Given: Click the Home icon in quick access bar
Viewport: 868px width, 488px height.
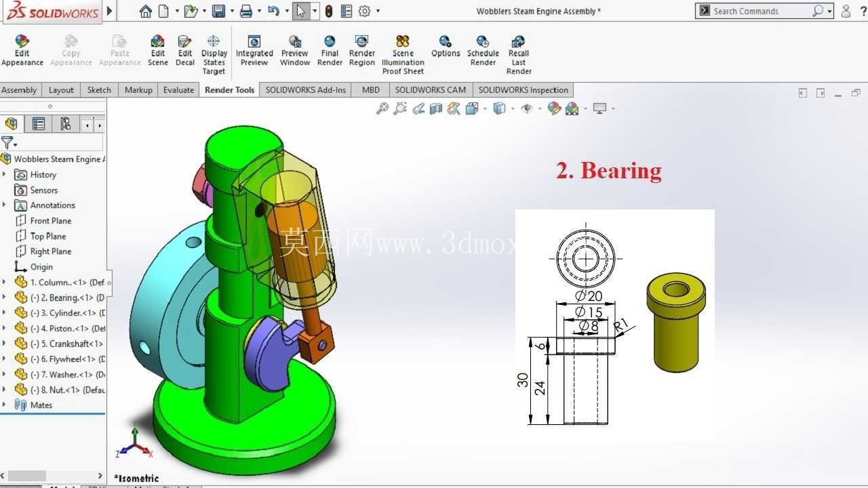Looking at the screenshot, I should click(x=145, y=11).
